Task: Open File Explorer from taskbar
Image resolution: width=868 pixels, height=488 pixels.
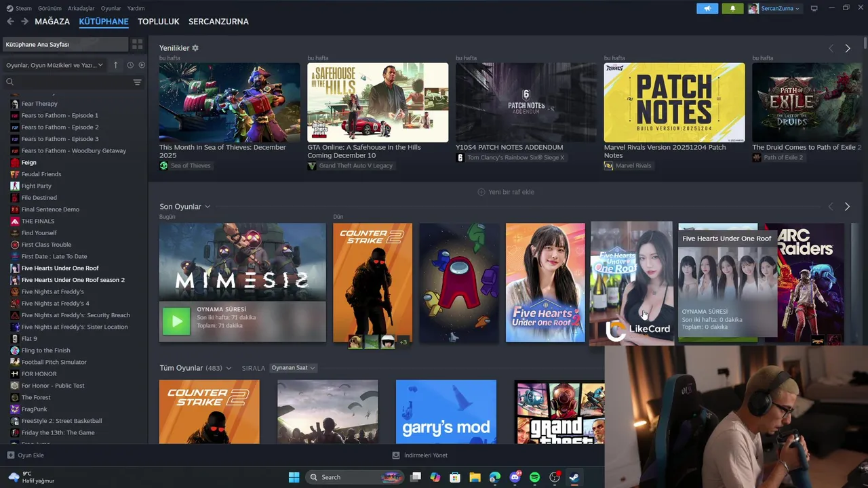Action: click(475, 477)
